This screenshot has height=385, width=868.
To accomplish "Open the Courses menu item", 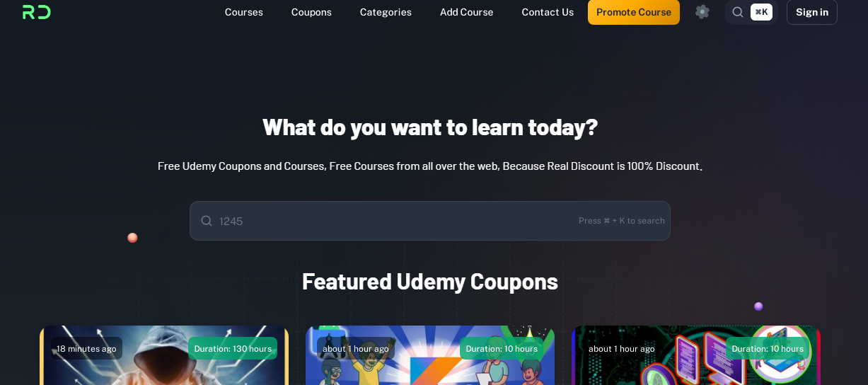I will coord(244,12).
